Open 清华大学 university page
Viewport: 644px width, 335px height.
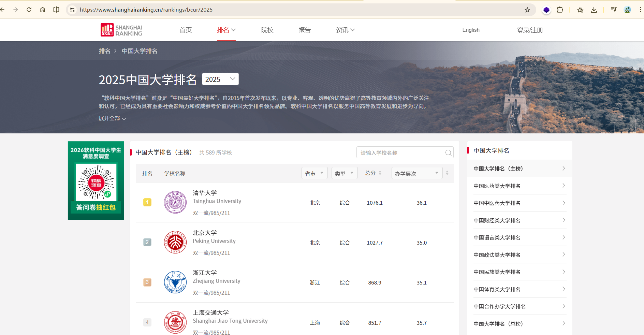point(205,193)
